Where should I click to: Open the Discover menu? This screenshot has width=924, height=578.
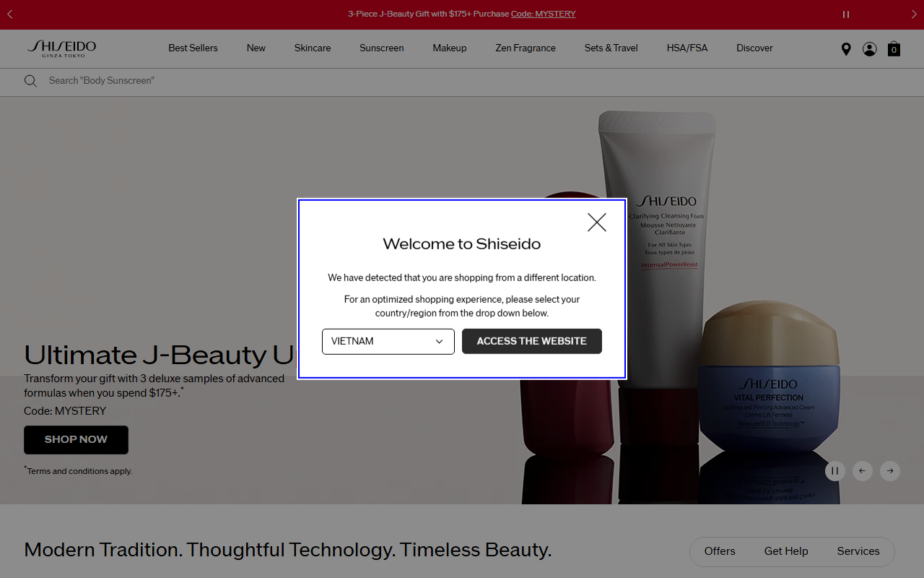point(754,48)
